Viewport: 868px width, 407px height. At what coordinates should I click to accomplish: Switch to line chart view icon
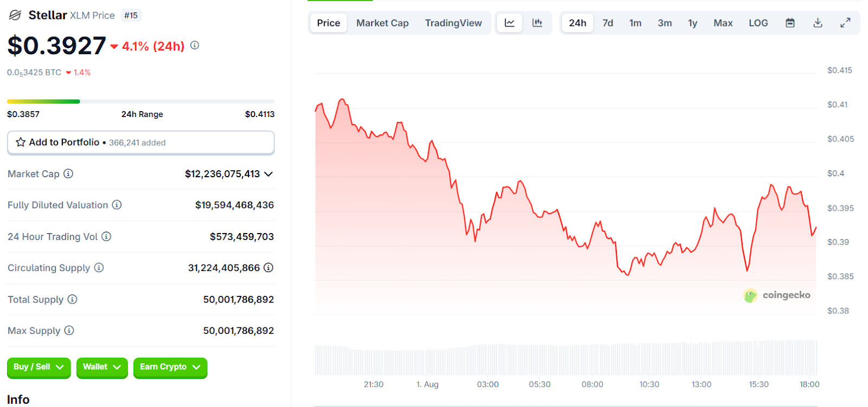tap(509, 23)
